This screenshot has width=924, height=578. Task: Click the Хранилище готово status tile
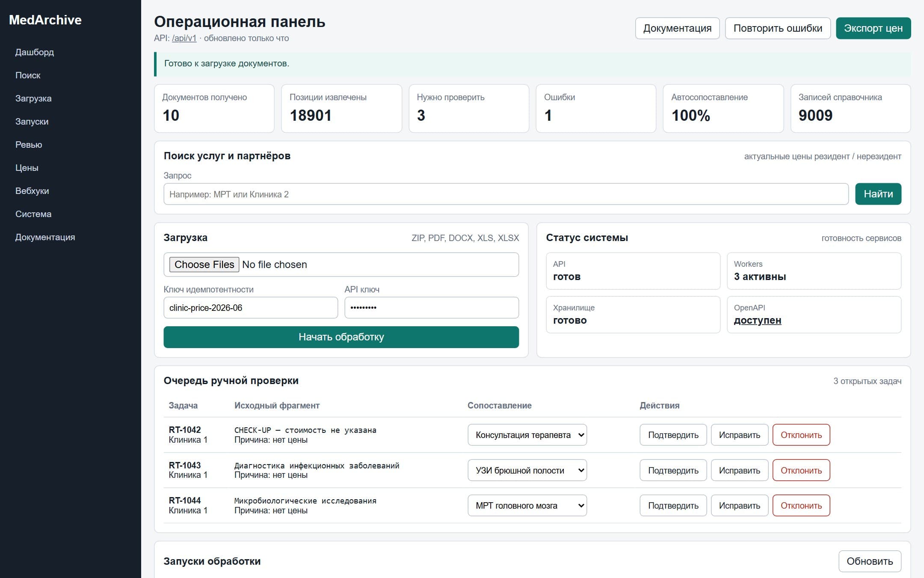coord(633,315)
